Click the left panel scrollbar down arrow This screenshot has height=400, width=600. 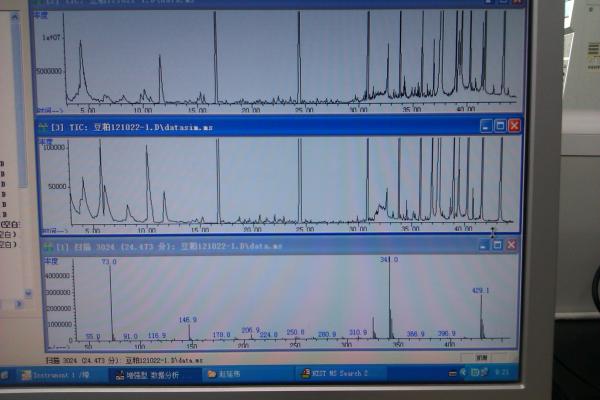28,294
